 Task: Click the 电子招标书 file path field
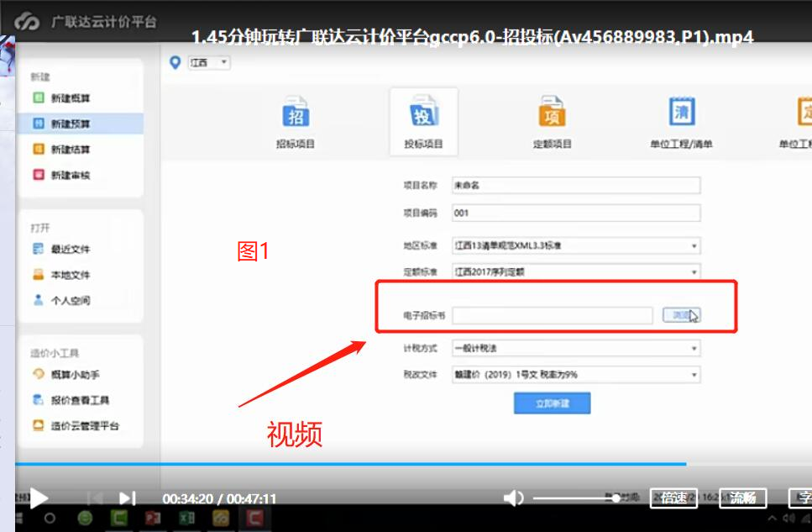[x=552, y=315]
